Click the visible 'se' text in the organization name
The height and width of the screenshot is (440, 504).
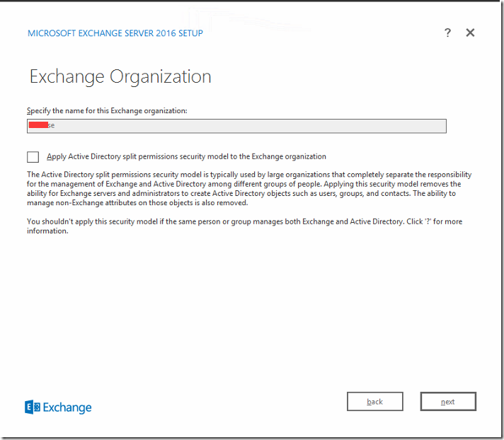point(51,125)
